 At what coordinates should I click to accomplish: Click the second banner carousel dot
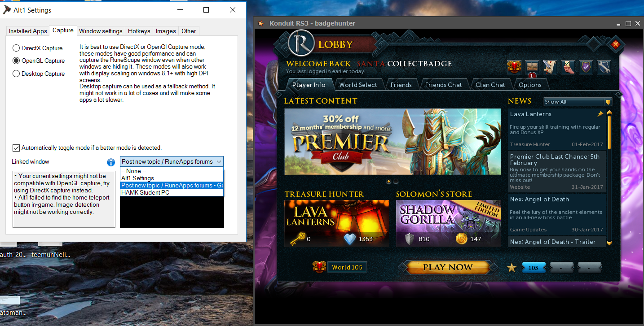(396, 182)
